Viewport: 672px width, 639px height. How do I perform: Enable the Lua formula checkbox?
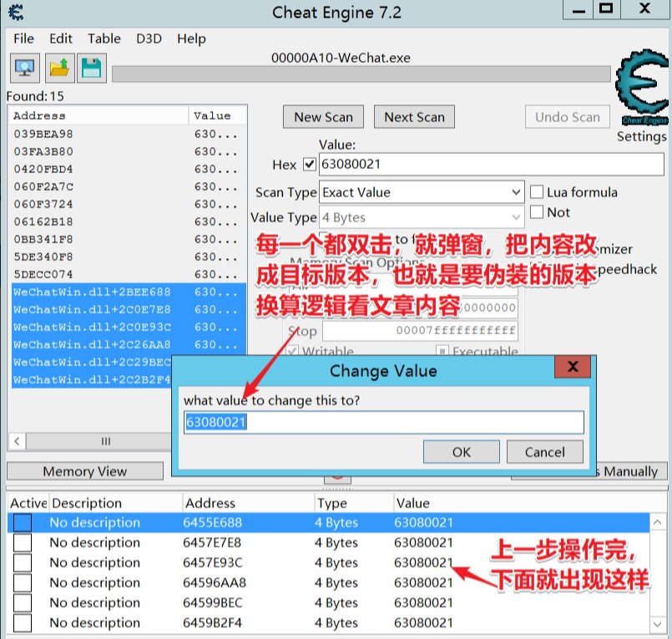pos(537,192)
